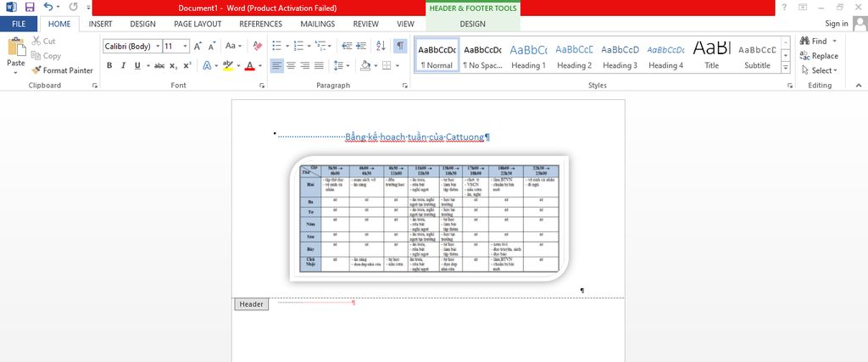Grow font size
Image resolution: width=868 pixels, height=362 pixels.
(198, 47)
